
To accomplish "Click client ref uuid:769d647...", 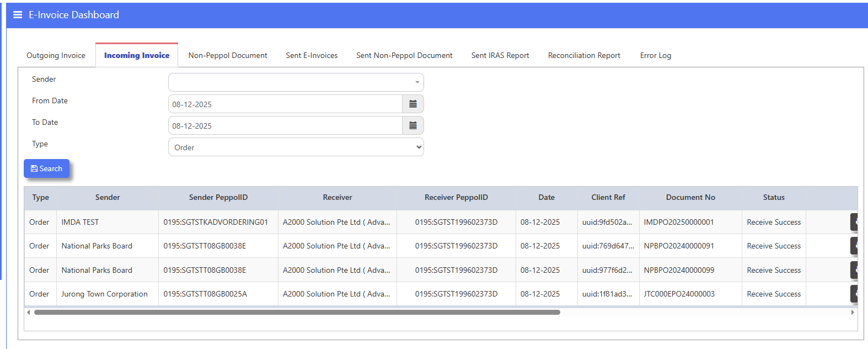I will pyautogui.click(x=608, y=246).
